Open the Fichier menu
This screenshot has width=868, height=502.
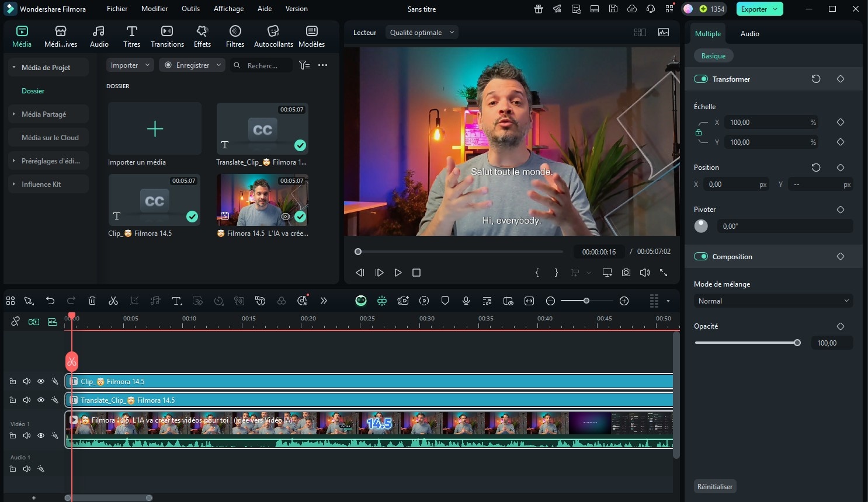pos(117,9)
